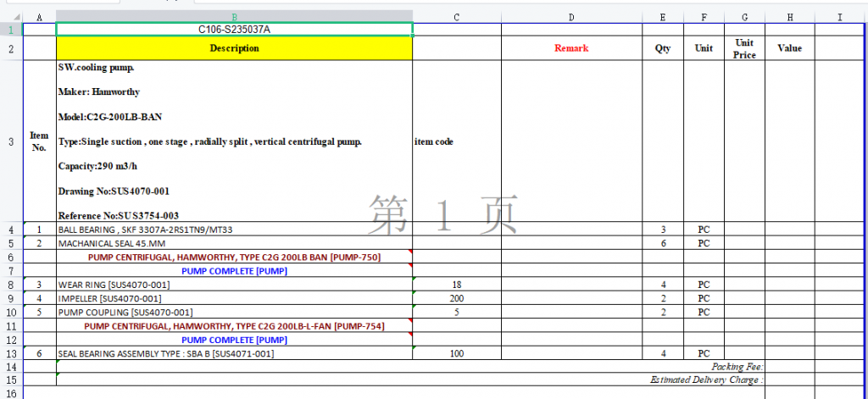This screenshot has width=868, height=399.
Task: Click the select-all corner of the sheet
Action: tap(11, 17)
